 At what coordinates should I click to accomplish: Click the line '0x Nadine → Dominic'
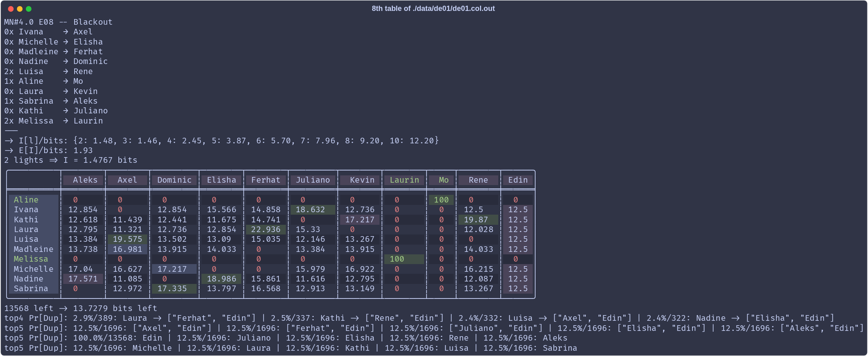click(x=56, y=61)
